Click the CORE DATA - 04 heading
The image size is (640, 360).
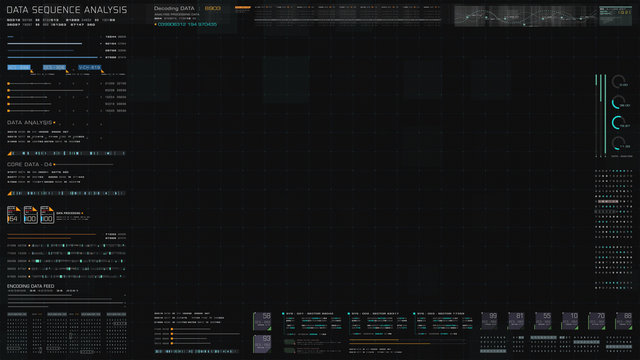pyautogui.click(x=29, y=164)
